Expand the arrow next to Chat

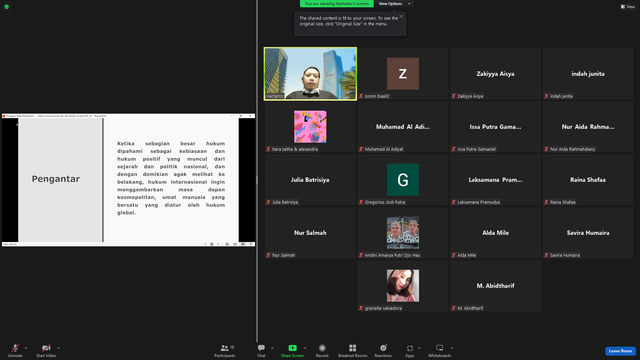click(x=272, y=348)
